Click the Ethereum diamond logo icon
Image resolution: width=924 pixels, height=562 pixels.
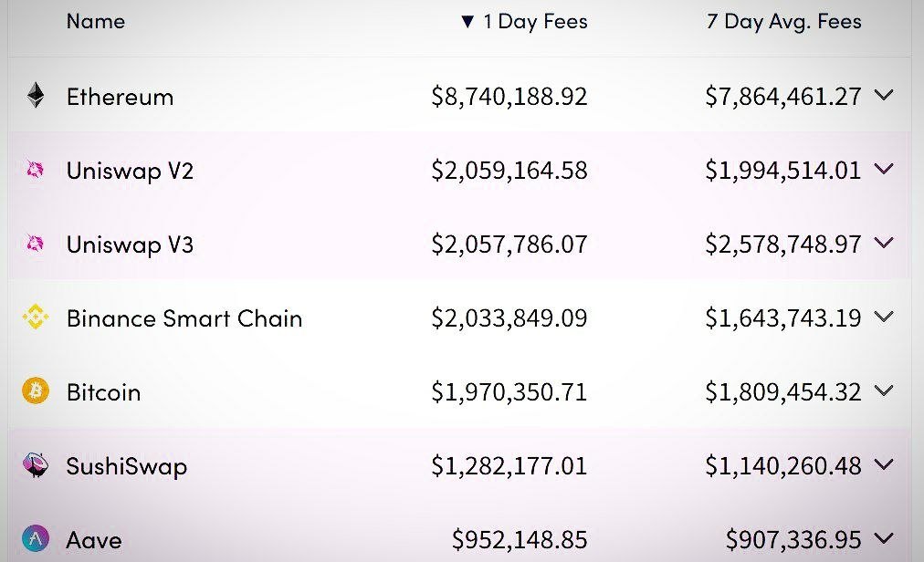coord(36,96)
